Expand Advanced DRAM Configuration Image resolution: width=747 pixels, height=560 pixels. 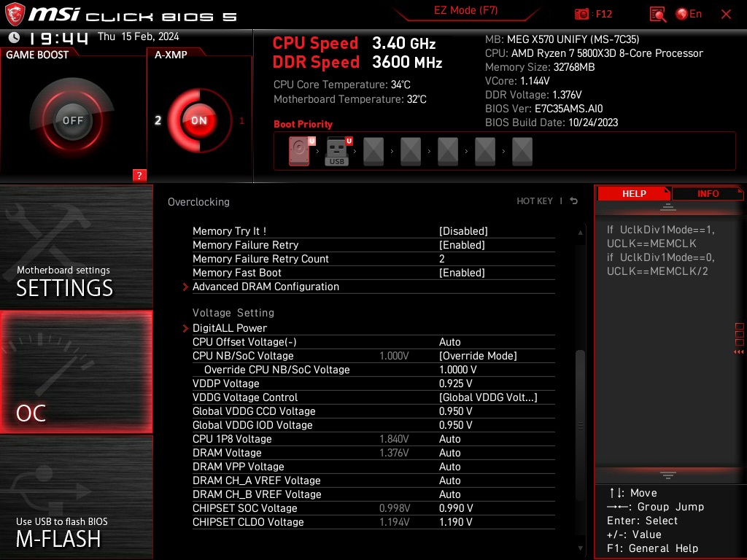(x=266, y=287)
